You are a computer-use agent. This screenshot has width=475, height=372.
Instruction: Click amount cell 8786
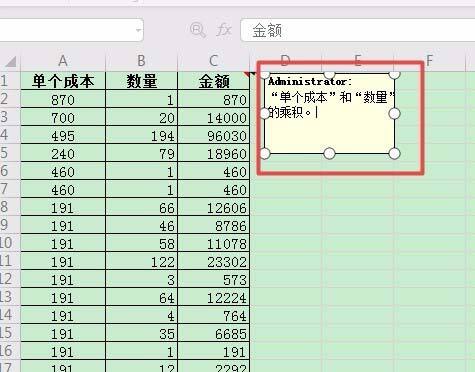[x=214, y=225]
